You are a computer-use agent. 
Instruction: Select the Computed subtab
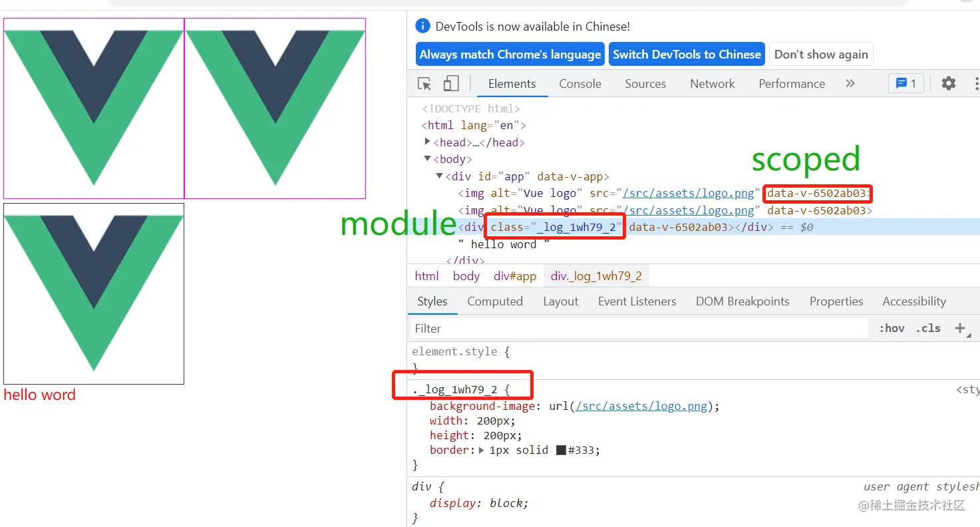click(x=495, y=301)
